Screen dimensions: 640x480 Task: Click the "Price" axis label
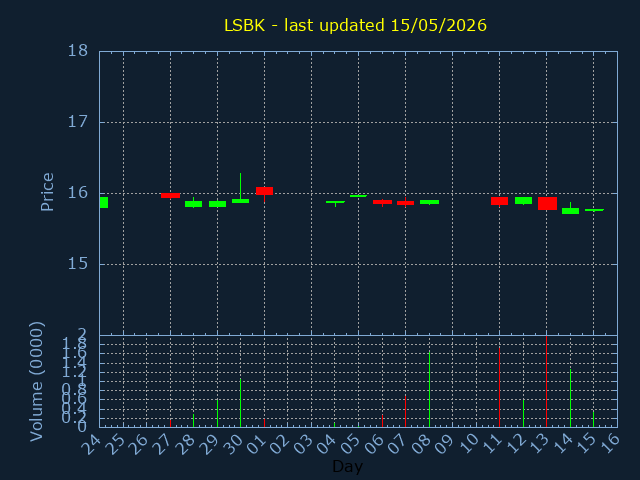(47, 192)
